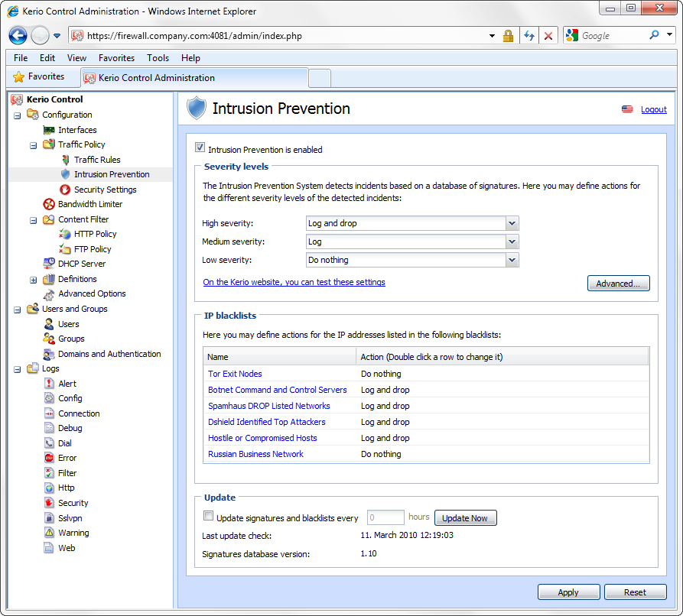Collapse the Configuration tree node
This screenshot has height=616, width=683.
18,116
